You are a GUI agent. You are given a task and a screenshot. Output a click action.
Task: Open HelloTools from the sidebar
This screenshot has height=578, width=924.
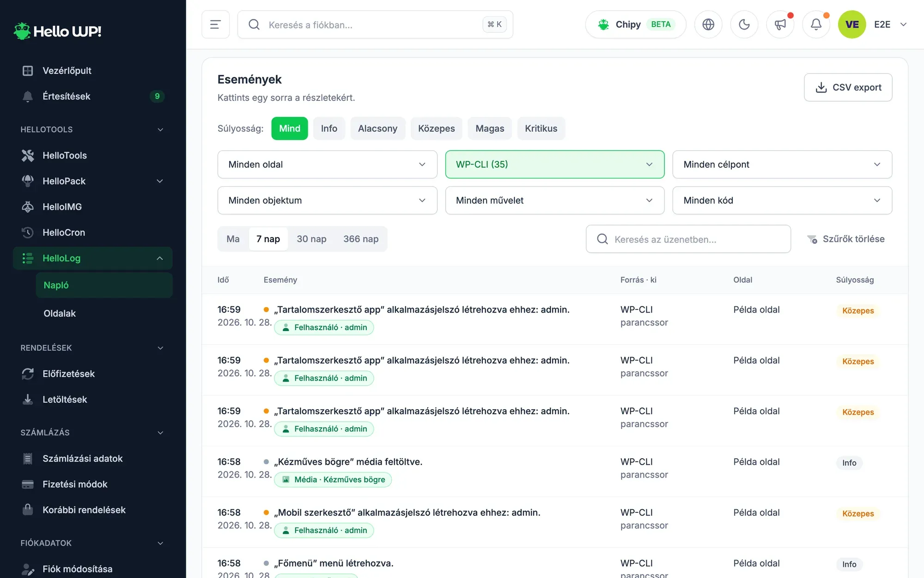pyautogui.click(x=92, y=155)
